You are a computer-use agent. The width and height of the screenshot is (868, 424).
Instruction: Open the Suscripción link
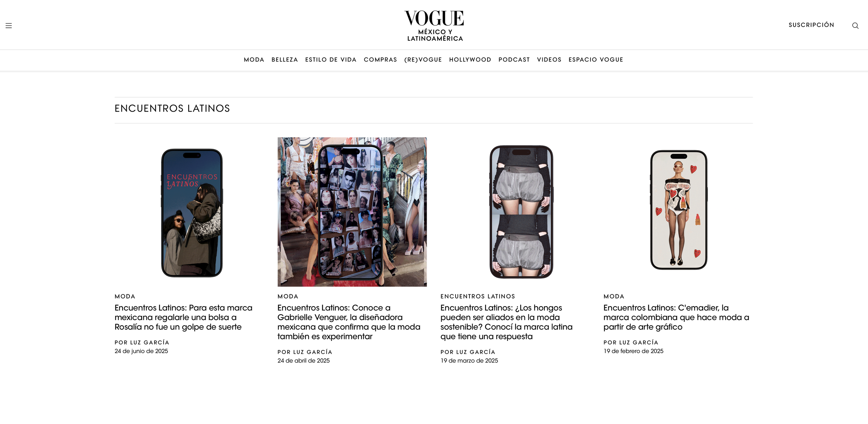pos(811,25)
